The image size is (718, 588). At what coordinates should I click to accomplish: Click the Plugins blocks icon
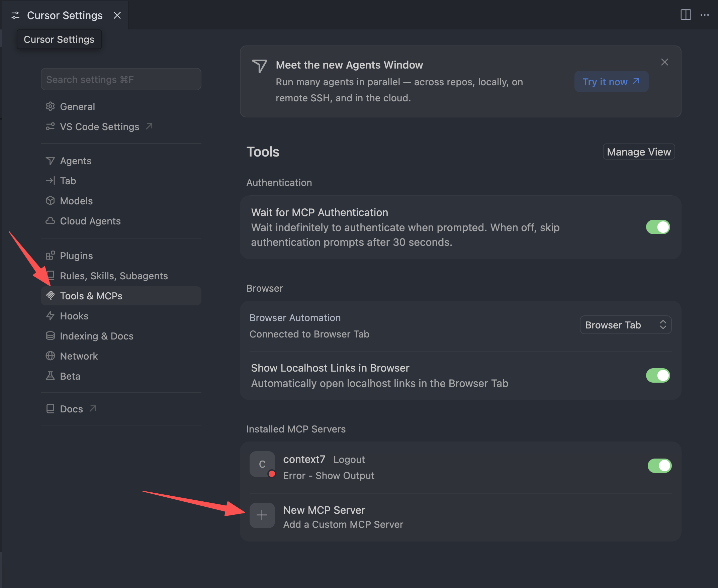pos(50,256)
